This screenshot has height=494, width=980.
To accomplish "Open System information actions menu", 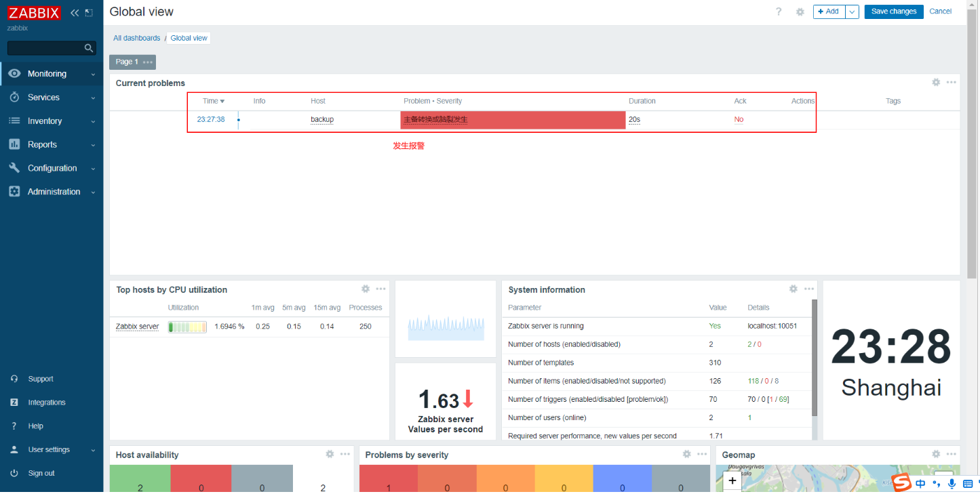I will click(x=809, y=289).
